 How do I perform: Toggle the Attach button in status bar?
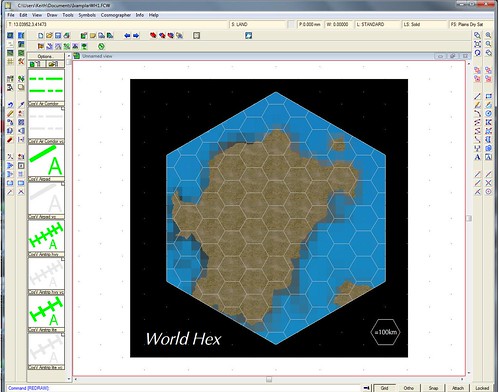(x=458, y=388)
